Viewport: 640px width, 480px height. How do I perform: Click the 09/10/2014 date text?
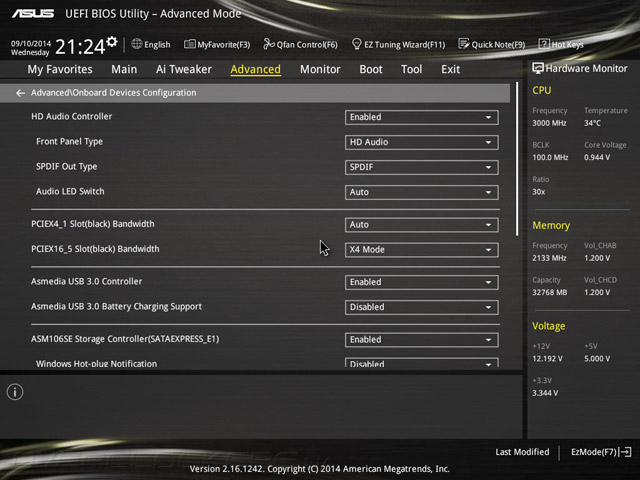31,43
